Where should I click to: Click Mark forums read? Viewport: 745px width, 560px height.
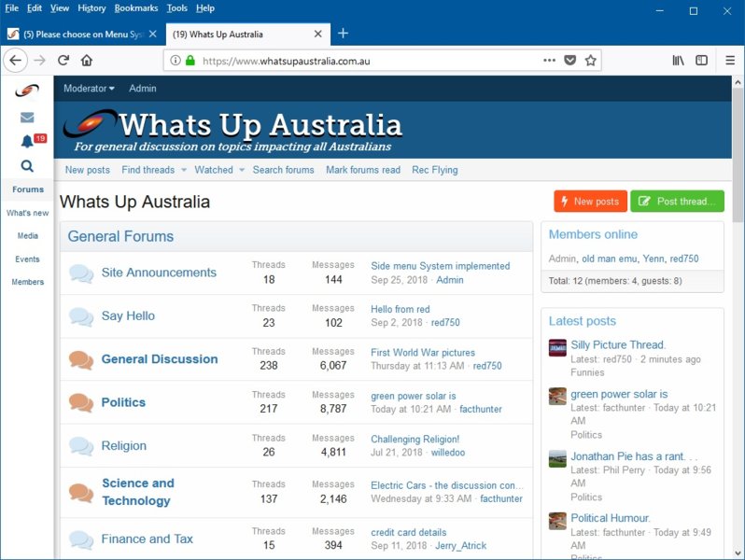[x=363, y=170]
